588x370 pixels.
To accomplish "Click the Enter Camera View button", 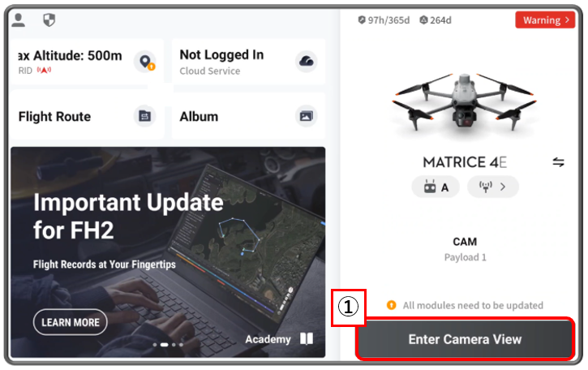I will (x=465, y=339).
